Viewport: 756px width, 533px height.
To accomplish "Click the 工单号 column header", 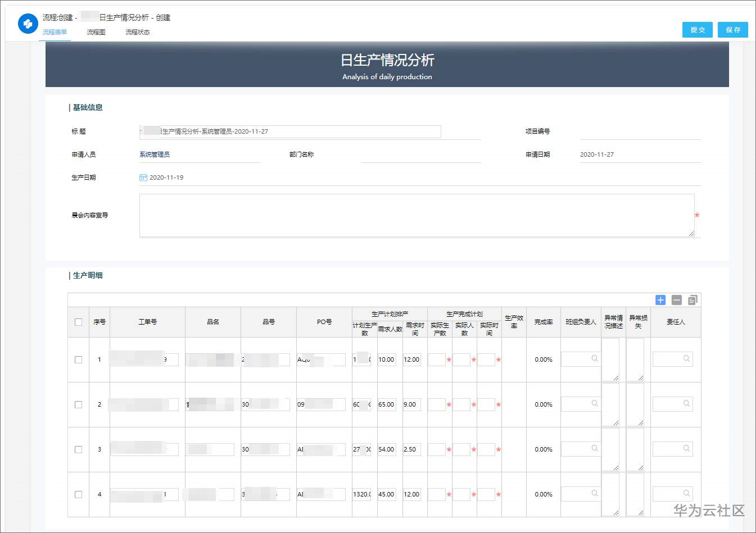I will point(147,322).
